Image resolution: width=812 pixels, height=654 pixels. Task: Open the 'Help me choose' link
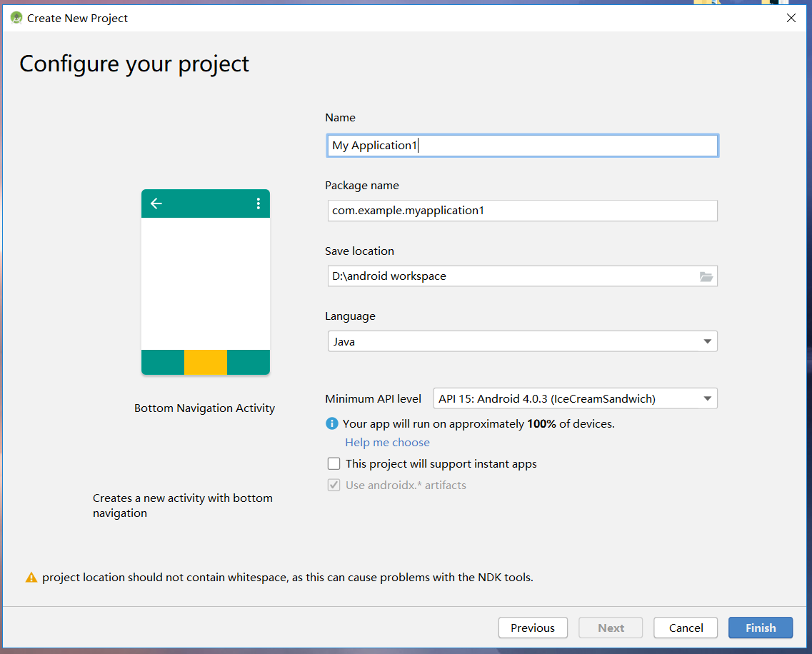pyautogui.click(x=387, y=442)
